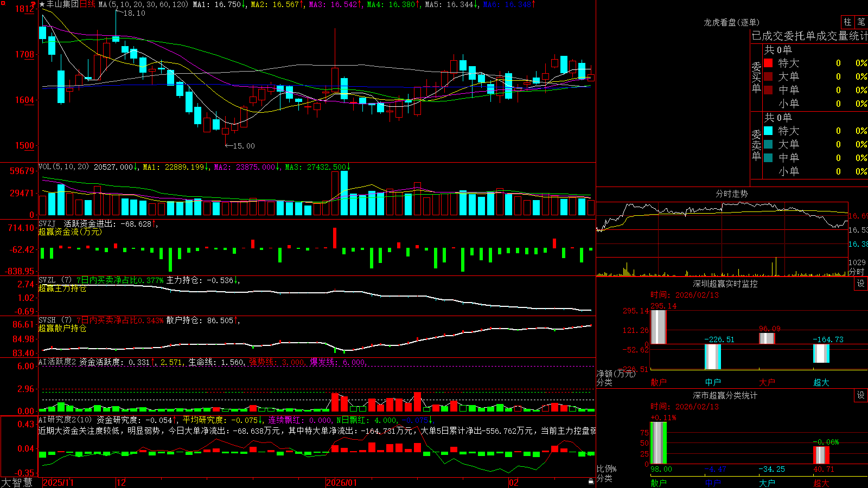Click stock name 丰山集团
Image resolution: width=868 pixels, height=488 pixels.
62,4
